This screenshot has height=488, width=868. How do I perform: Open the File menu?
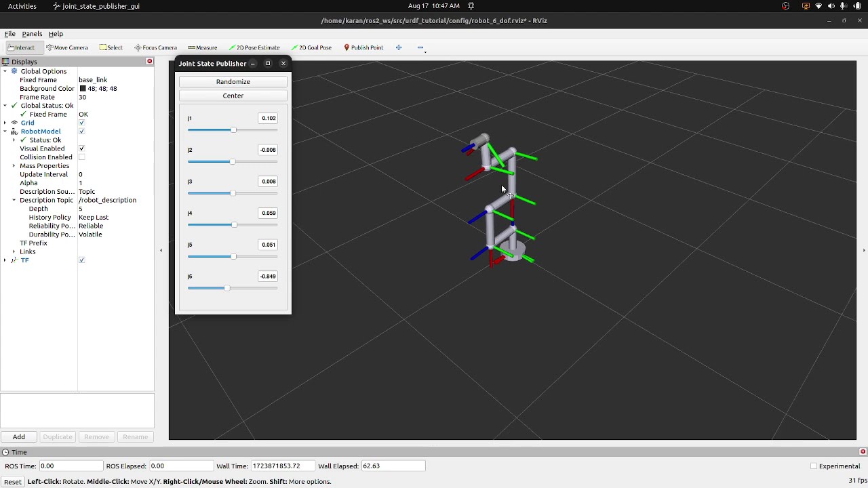click(x=9, y=34)
